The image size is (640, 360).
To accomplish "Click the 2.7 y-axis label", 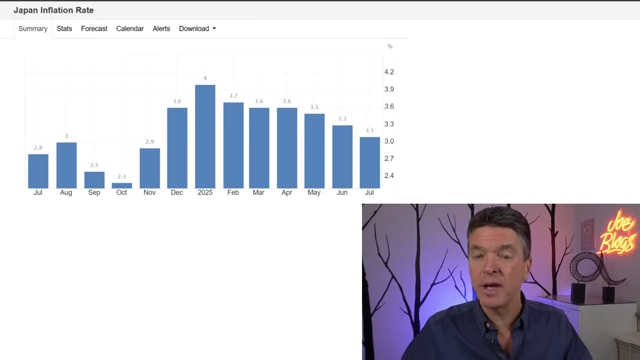I will pyautogui.click(x=389, y=158).
